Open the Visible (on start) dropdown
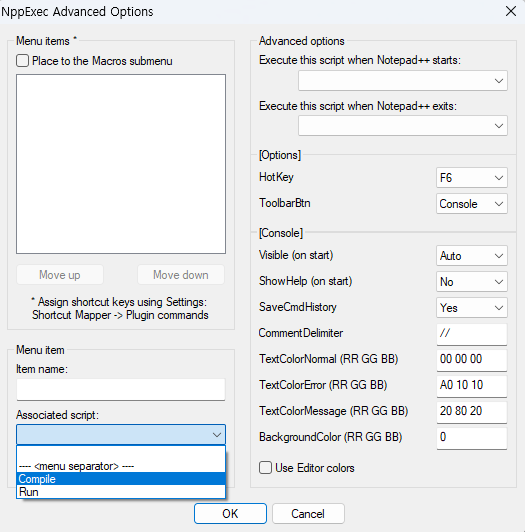 point(472,255)
